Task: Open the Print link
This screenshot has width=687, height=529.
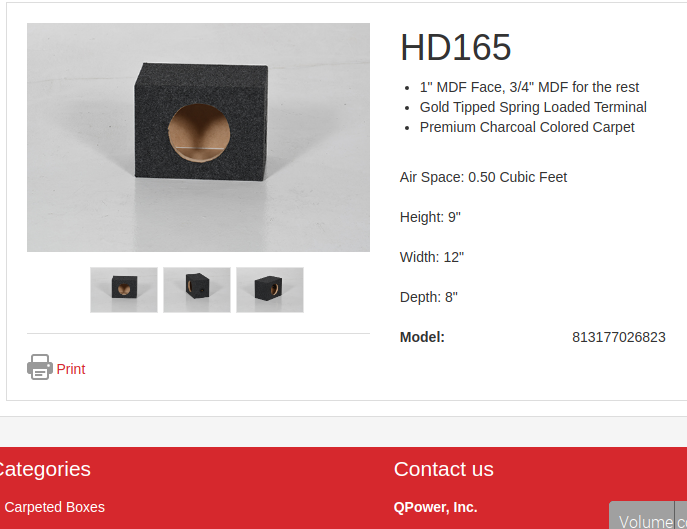Action: point(71,369)
